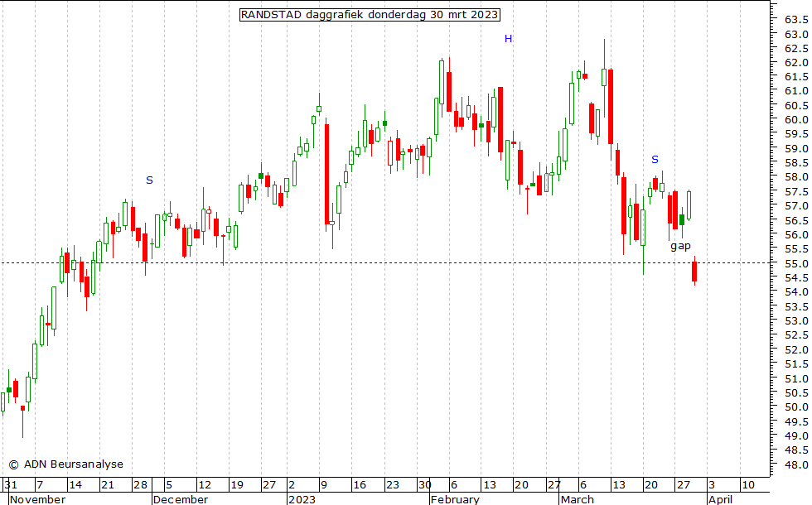The image size is (812, 505).
Task: Click the 59.0 price axis label
Action: pos(796,148)
